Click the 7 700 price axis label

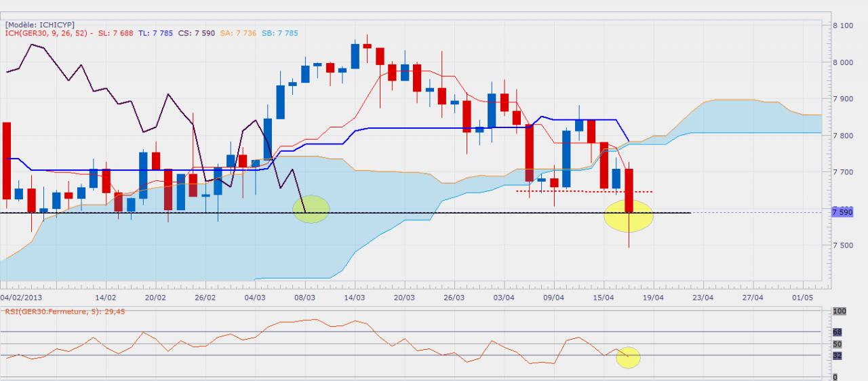[843, 172]
